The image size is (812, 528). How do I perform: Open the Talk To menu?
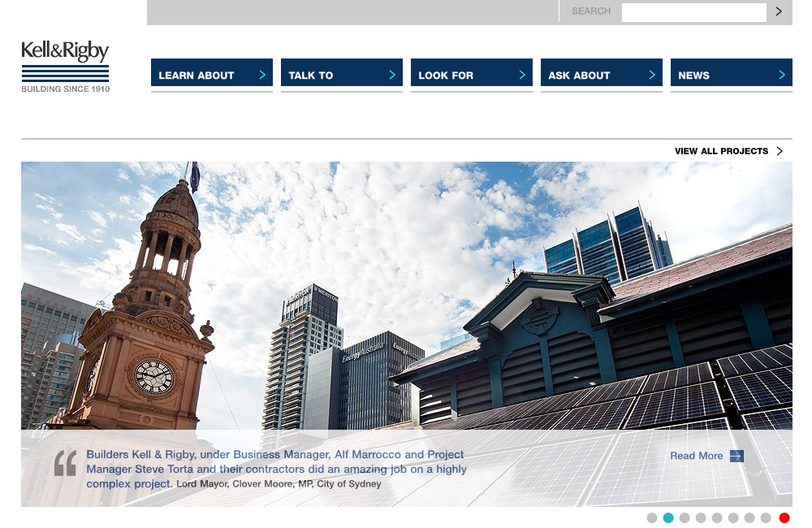(x=341, y=75)
